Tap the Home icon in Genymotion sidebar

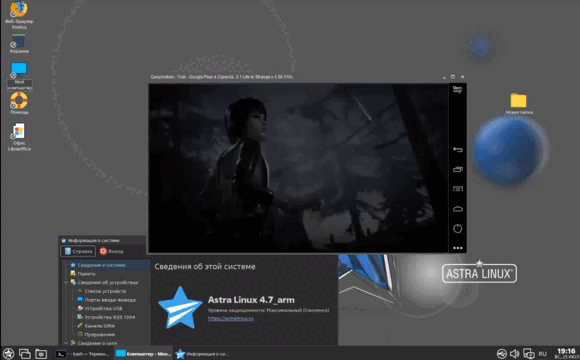click(458, 209)
